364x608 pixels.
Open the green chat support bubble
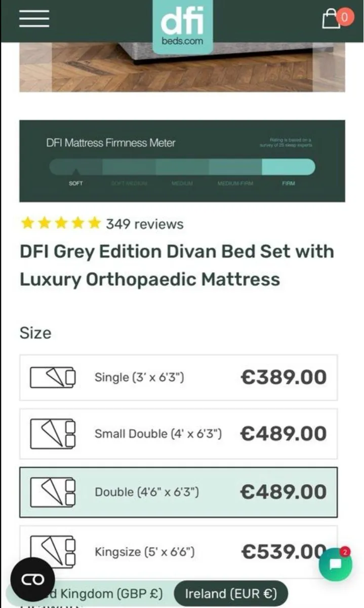(337, 564)
